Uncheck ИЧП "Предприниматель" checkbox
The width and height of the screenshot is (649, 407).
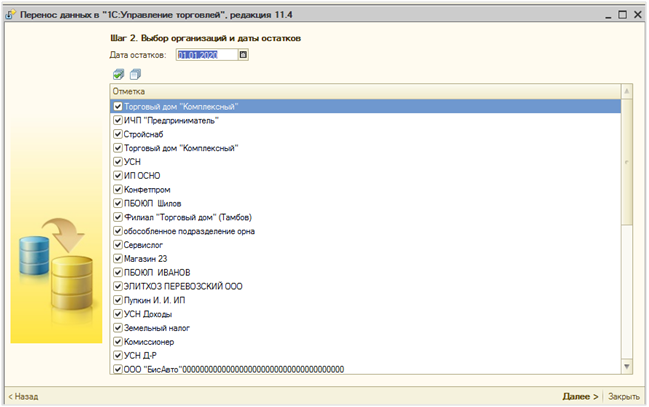118,120
